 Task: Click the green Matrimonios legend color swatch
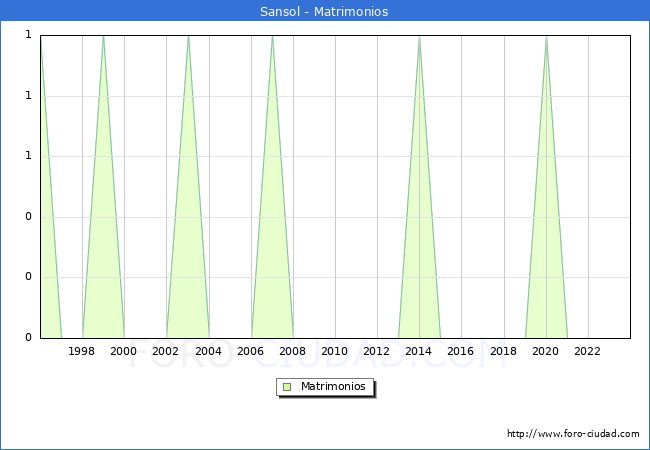287,387
